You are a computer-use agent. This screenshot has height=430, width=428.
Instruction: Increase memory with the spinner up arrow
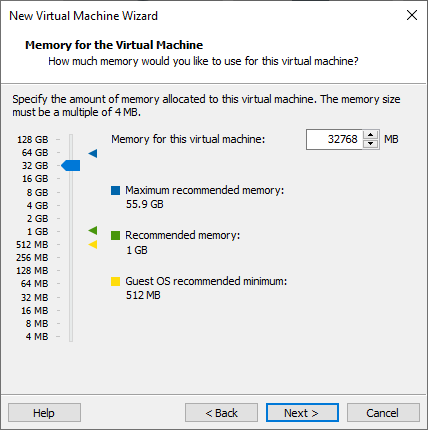tap(370, 135)
